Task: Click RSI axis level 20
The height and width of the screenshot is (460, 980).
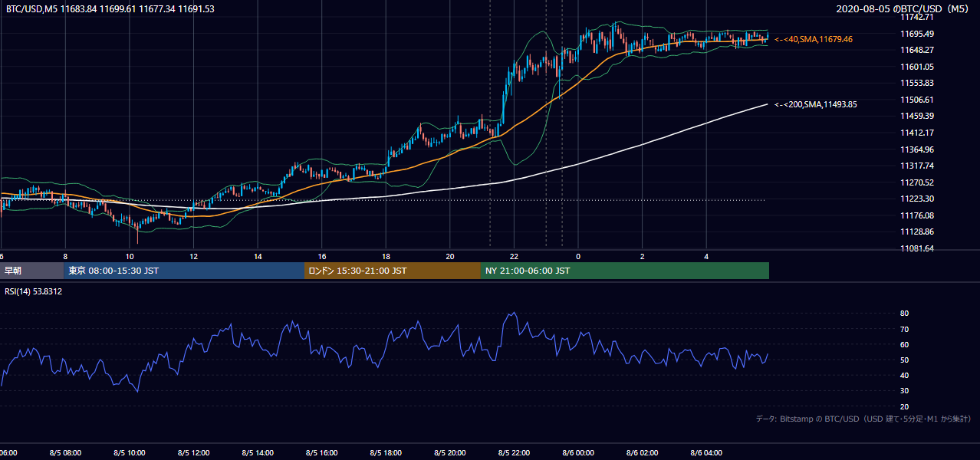Action: (905, 406)
